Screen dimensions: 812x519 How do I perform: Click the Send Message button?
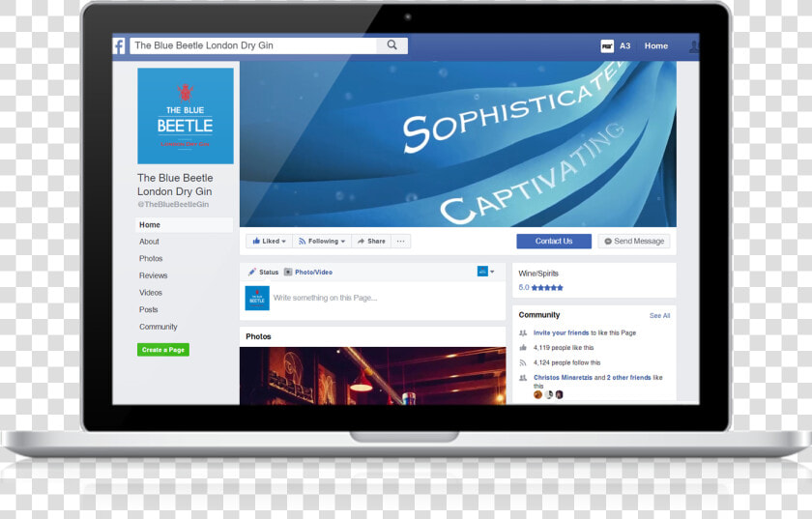tap(634, 242)
